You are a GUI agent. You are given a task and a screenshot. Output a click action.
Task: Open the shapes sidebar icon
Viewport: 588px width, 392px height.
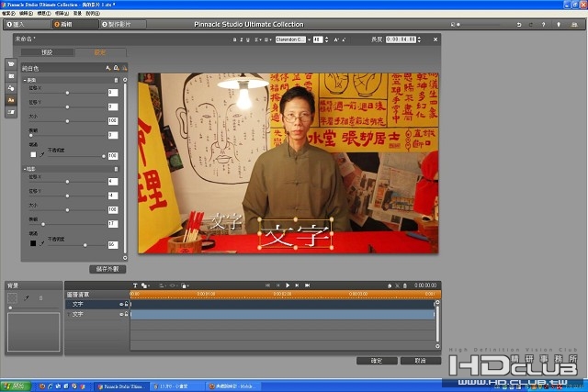click(x=11, y=88)
